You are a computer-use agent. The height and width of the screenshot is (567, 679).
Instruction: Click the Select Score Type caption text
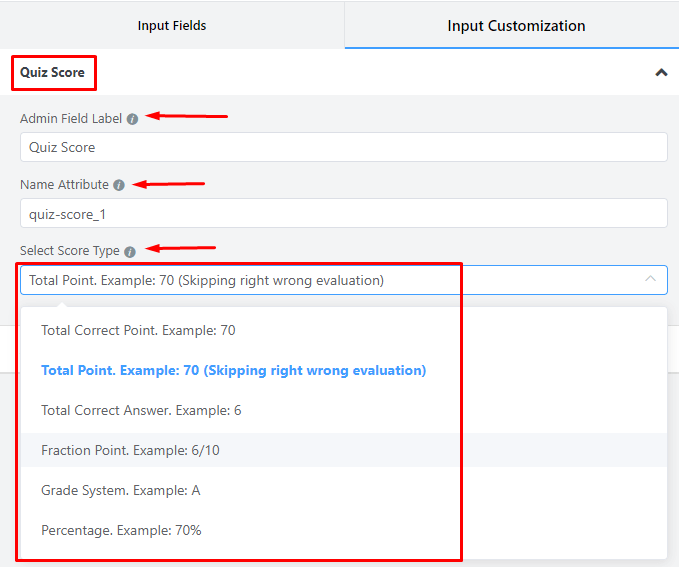[70, 251]
